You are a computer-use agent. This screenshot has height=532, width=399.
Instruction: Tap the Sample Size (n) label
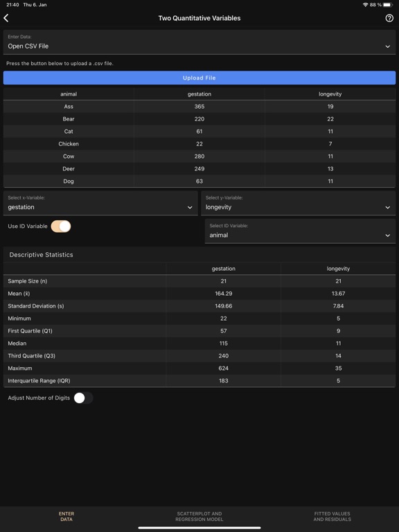click(28, 281)
